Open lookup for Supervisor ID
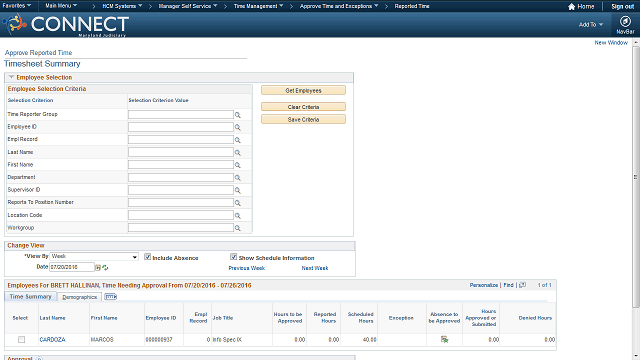 coord(238,191)
